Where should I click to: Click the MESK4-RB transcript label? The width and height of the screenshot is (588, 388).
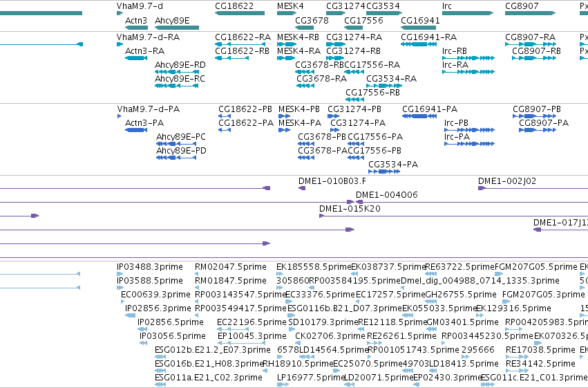click(x=298, y=37)
